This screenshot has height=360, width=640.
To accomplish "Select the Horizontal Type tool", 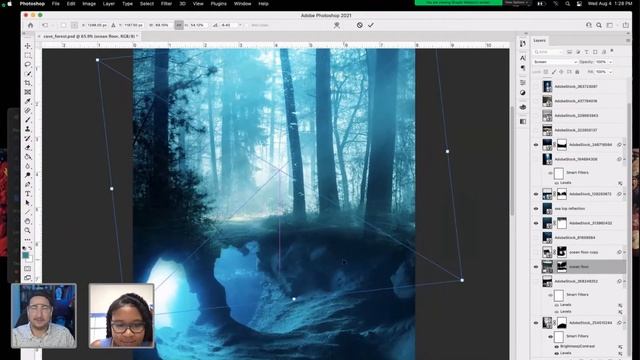I will 28,193.
